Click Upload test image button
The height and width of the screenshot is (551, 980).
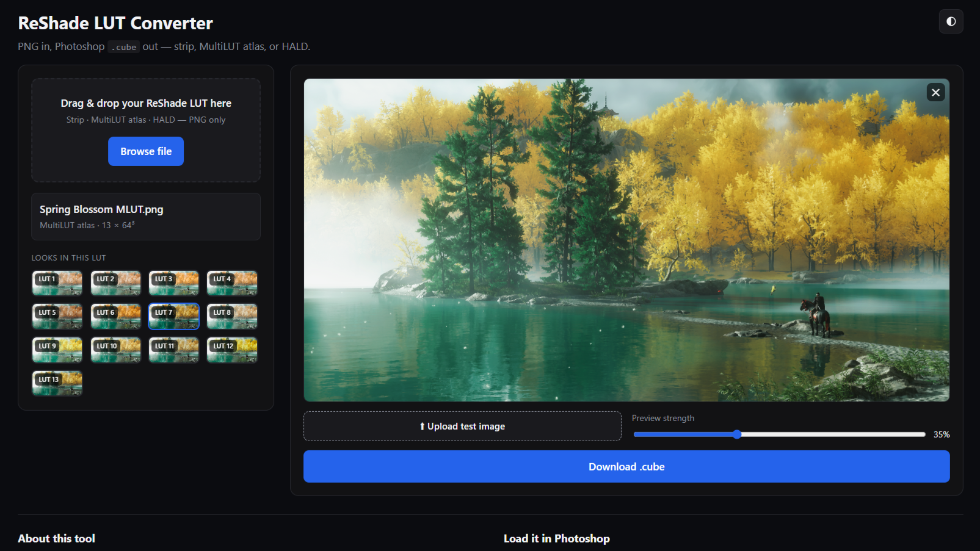tap(462, 426)
